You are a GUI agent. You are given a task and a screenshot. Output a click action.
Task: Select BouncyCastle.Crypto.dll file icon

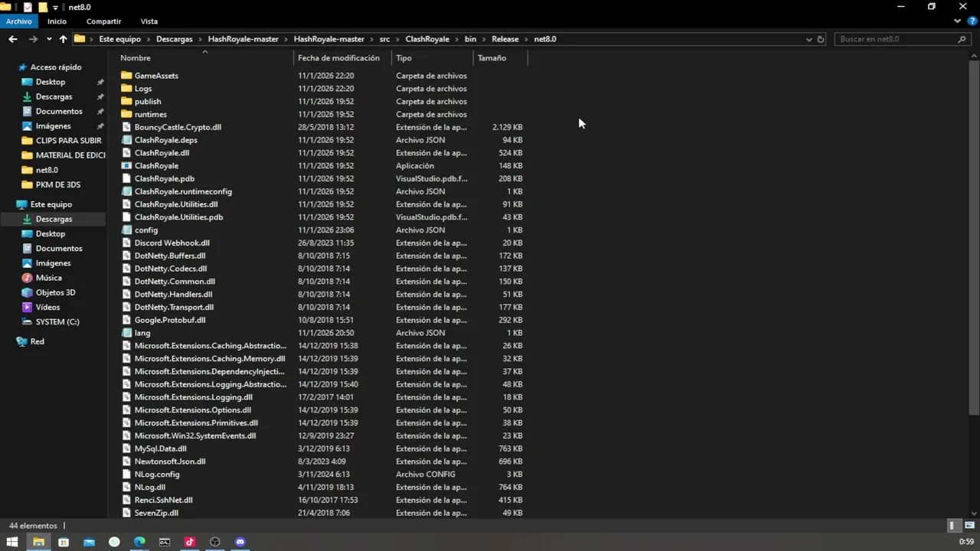point(126,127)
